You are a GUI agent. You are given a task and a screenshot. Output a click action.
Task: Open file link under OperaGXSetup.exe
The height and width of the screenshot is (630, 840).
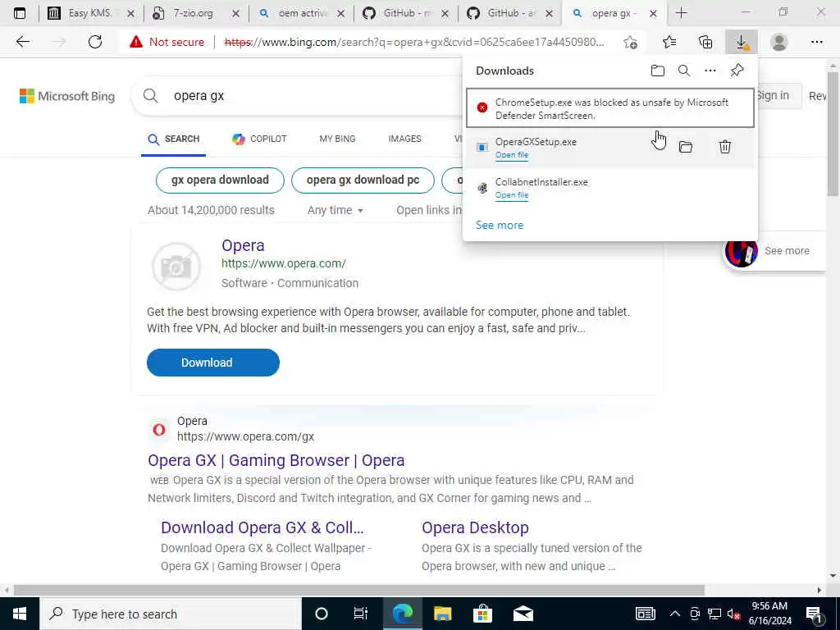pyautogui.click(x=512, y=155)
